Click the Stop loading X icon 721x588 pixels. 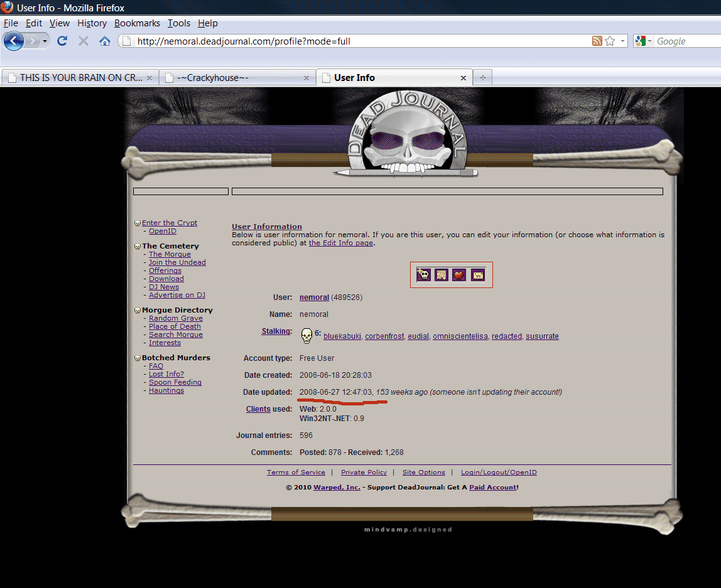click(x=84, y=41)
